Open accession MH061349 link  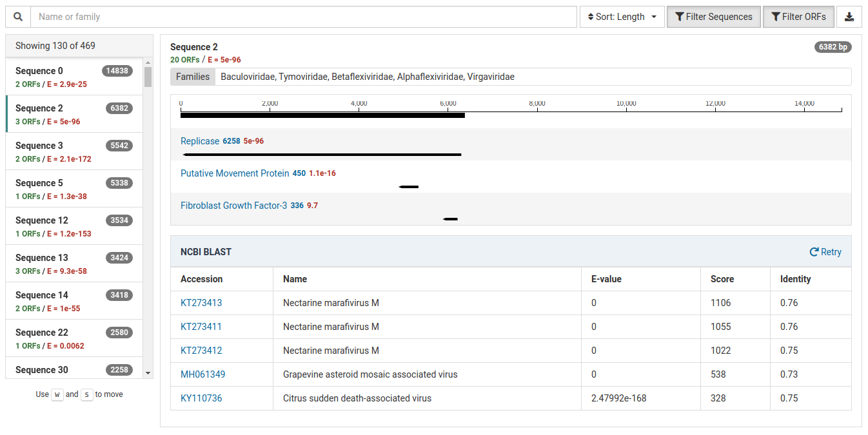click(202, 374)
